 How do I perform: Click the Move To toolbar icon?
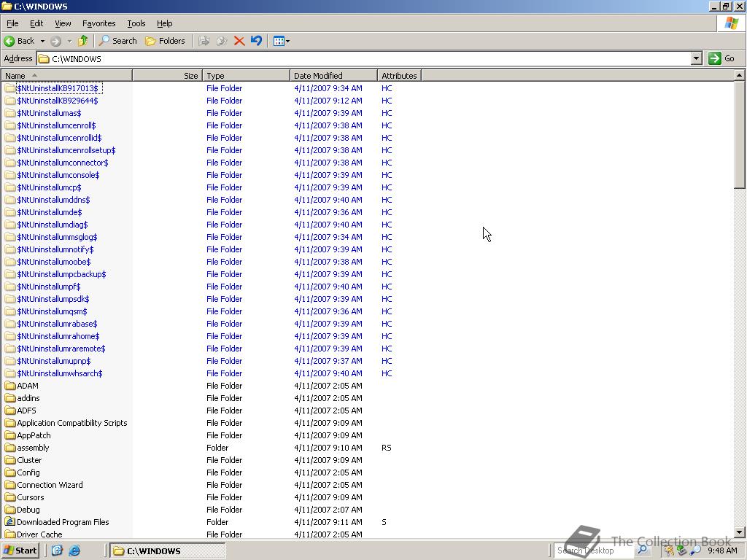pos(204,41)
